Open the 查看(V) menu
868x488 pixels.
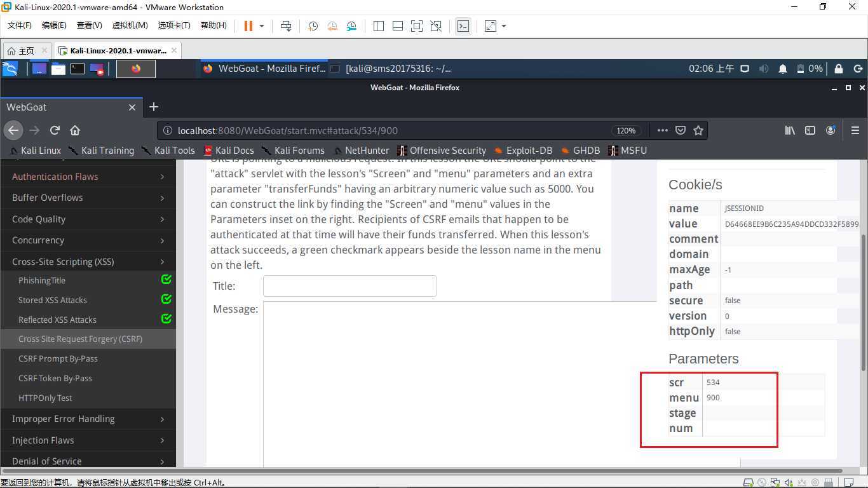point(89,25)
